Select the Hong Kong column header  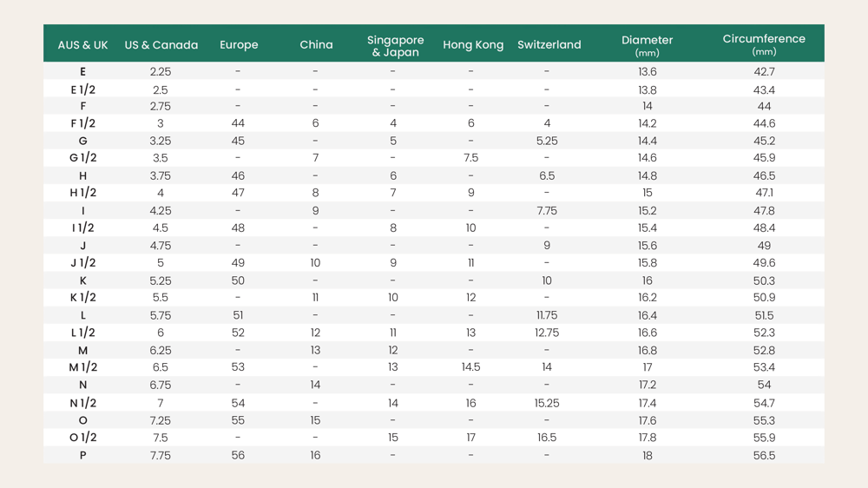tap(472, 45)
